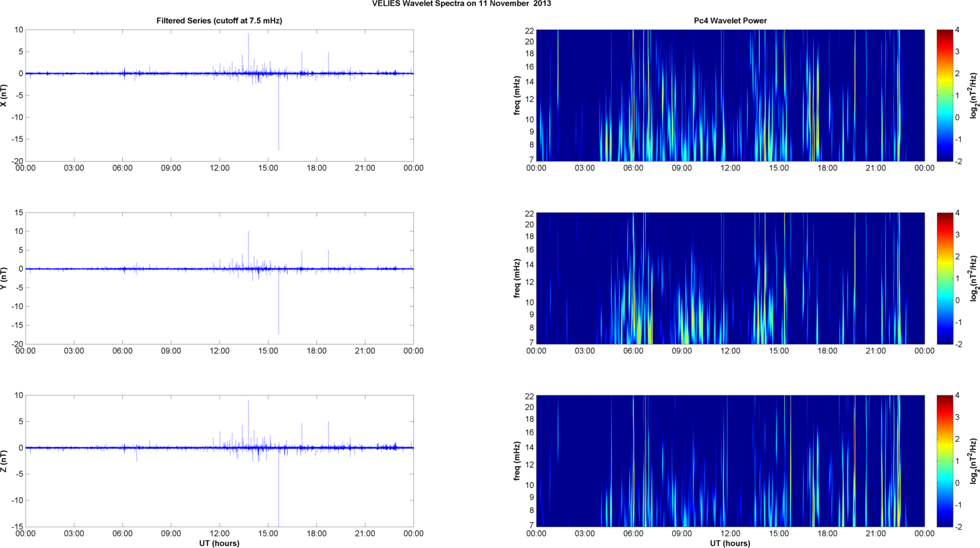The image size is (980, 548).
Task: Click the 'X (nT)' y-axis label
Action: [x=5, y=95]
